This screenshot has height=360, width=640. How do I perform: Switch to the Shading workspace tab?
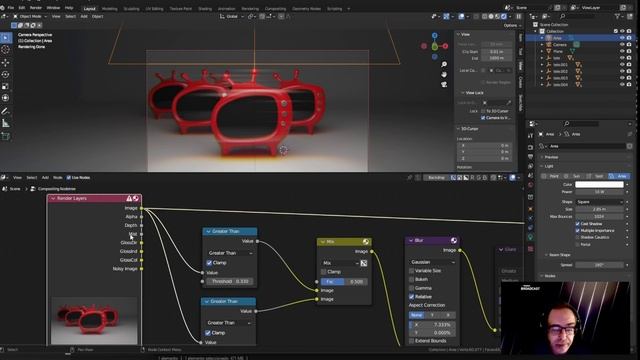pos(205,9)
